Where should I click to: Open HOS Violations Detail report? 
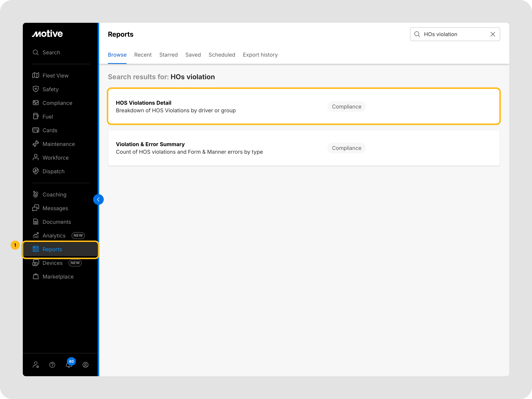pos(144,103)
